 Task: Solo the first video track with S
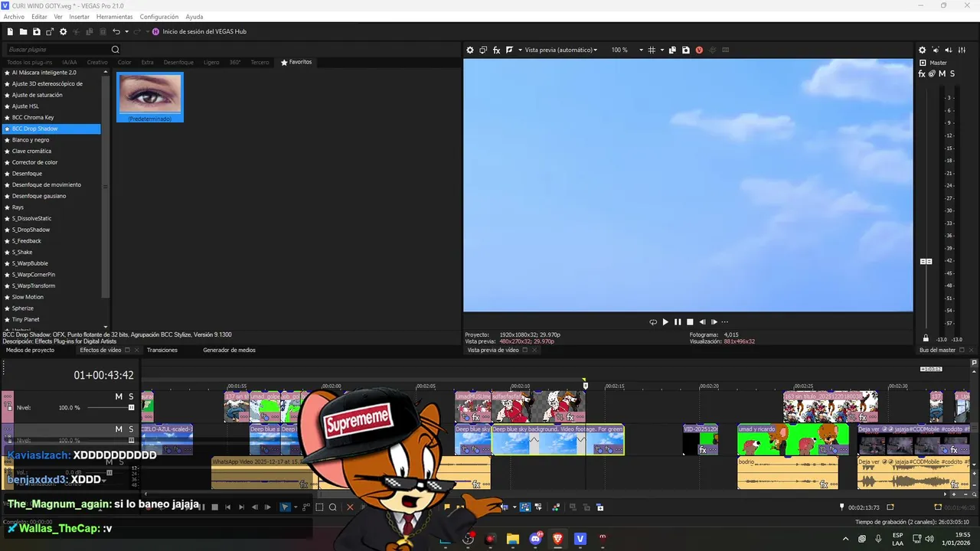(x=131, y=396)
